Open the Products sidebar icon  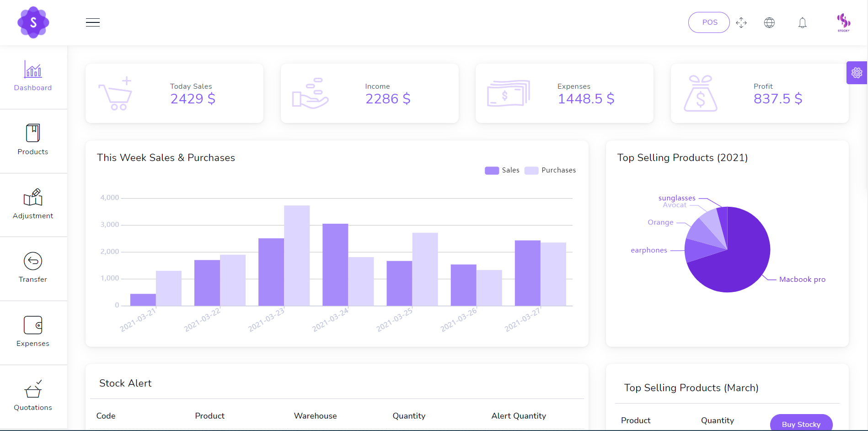(33, 133)
